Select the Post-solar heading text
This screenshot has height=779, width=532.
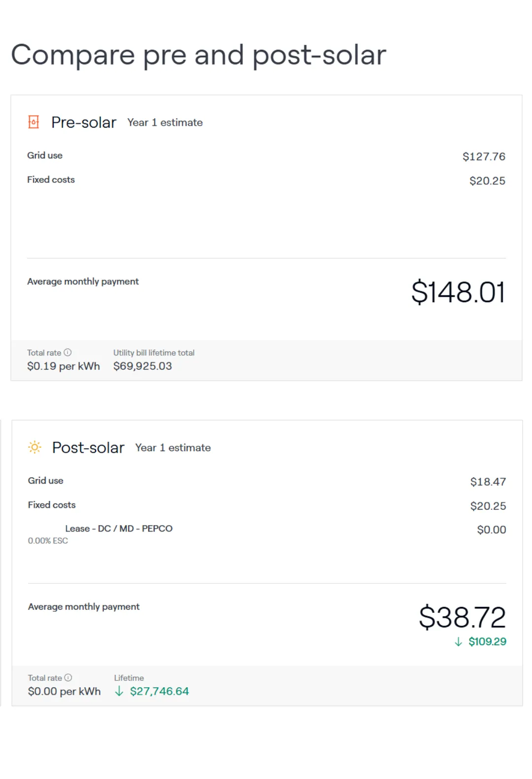pos(88,447)
